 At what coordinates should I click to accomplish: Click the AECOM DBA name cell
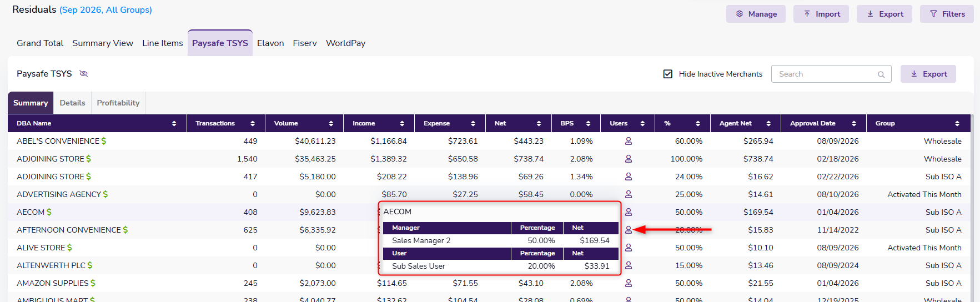[x=31, y=212]
